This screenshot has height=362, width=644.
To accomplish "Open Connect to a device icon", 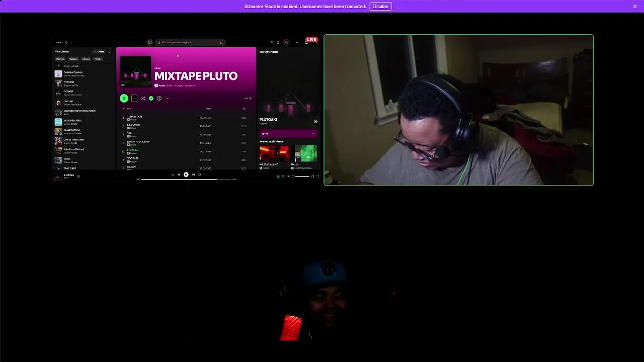I will click(288, 176).
